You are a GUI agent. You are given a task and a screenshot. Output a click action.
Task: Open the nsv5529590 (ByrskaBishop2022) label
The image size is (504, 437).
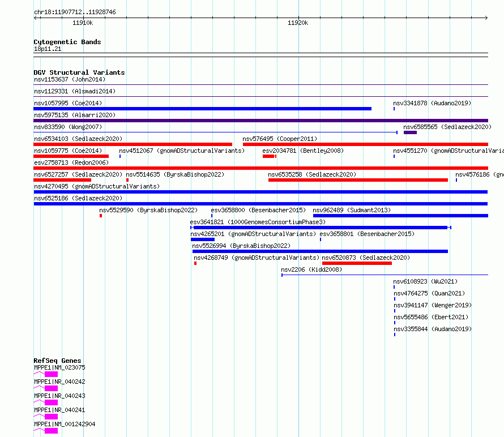[148, 210]
